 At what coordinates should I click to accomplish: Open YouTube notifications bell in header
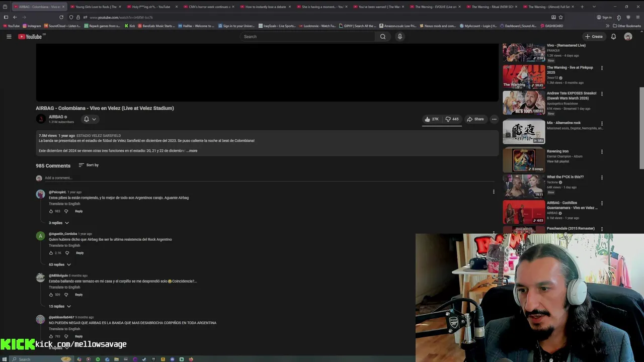(613, 36)
